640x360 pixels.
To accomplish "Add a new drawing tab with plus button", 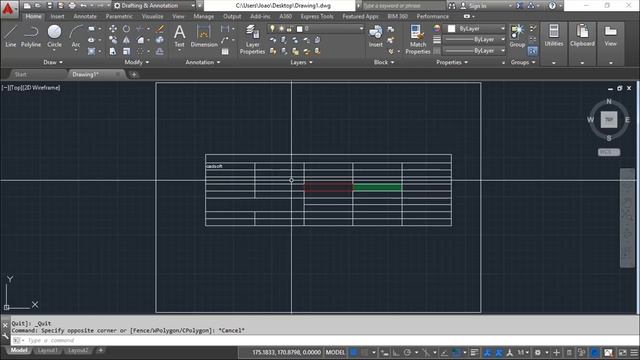I will click(133, 75).
